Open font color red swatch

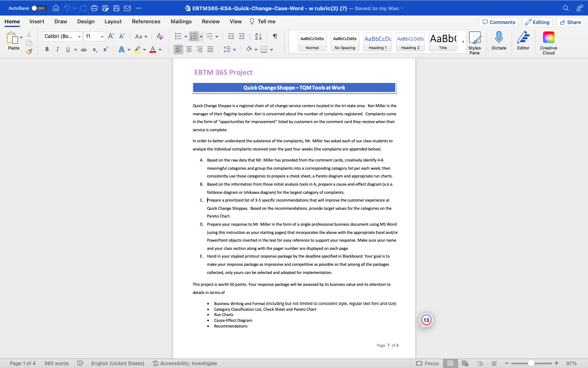(x=153, y=49)
